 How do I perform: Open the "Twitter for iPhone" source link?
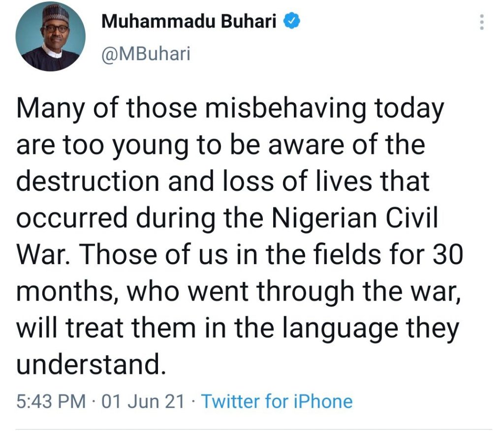[x=277, y=401]
